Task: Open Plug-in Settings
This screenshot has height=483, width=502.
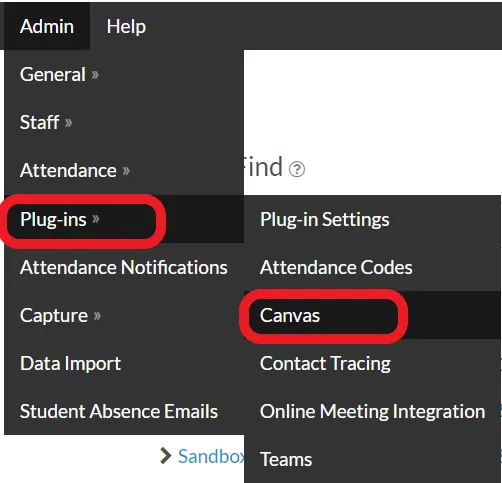Action: click(372, 219)
